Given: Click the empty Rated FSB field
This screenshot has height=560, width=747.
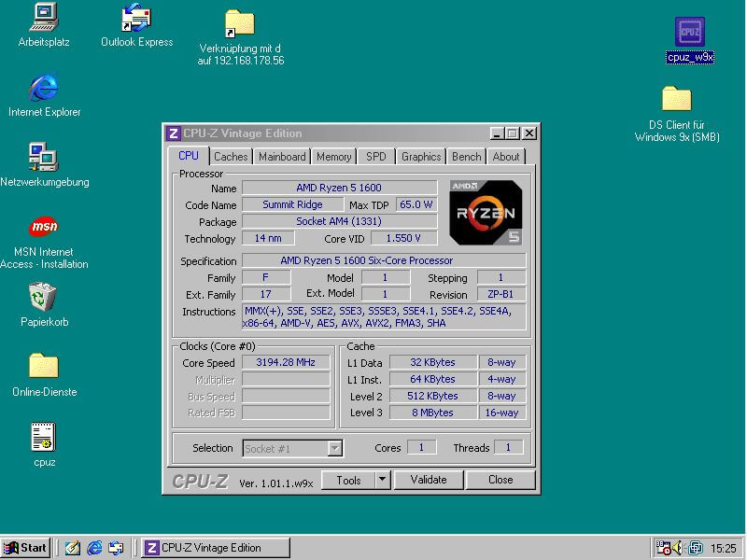Looking at the screenshot, I should 286,413.
